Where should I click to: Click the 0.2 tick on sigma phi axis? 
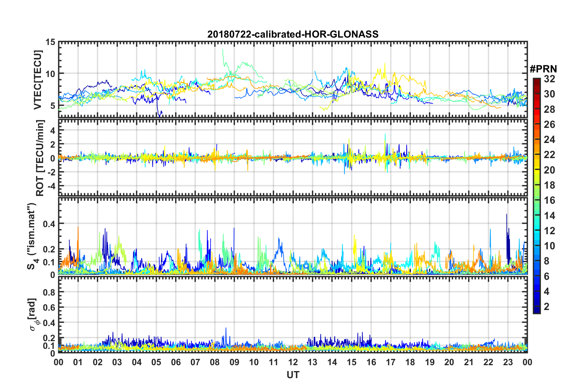click(x=49, y=338)
